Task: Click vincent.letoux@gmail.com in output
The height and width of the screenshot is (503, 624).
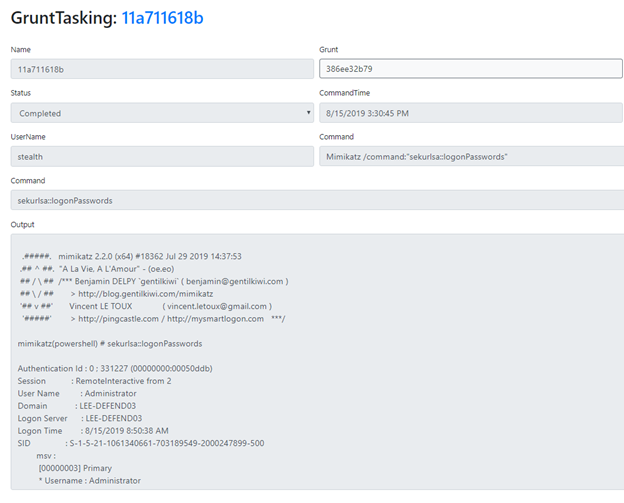Action: 217,306
